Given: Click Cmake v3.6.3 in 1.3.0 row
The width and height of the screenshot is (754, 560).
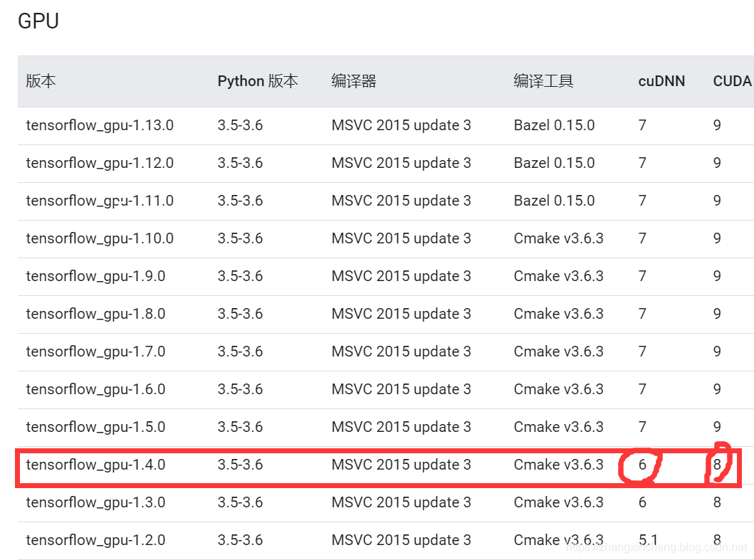Looking at the screenshot, I should (x=558, y=503).
